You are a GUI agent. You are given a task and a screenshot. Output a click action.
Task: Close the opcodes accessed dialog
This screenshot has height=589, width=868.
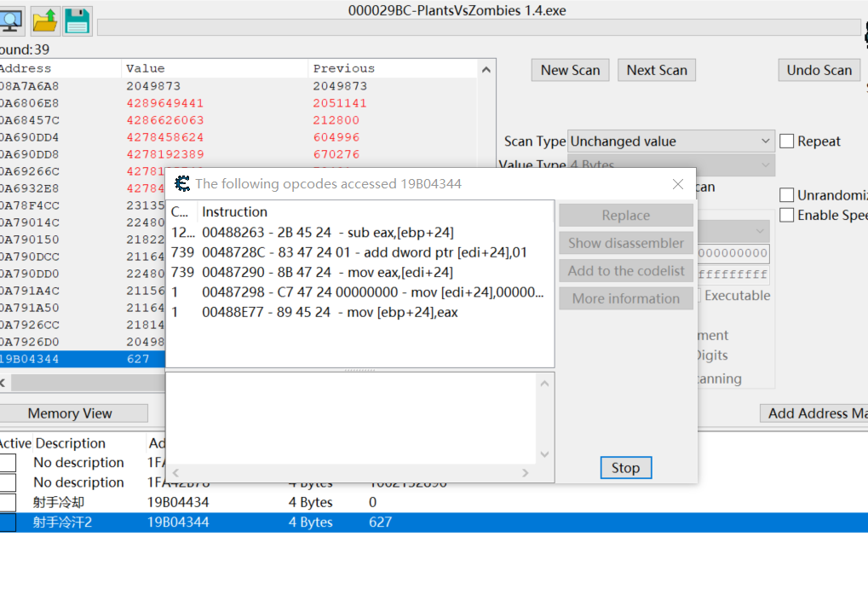(x=677, y=184)
